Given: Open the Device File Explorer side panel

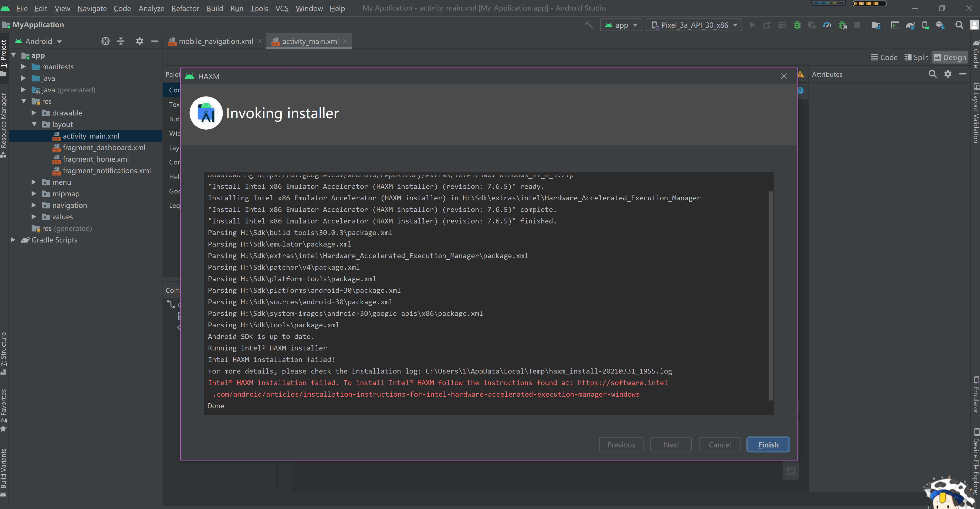Looking at the screenshot, I should click(976, 462).
